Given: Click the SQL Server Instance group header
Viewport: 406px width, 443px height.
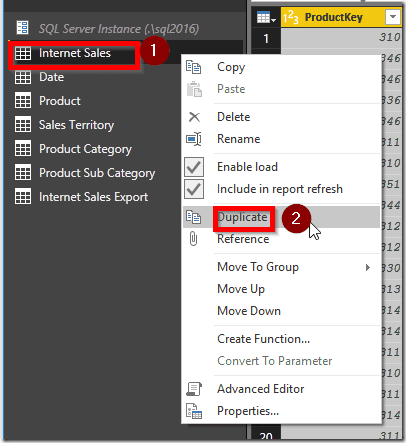Looking at the screenshot, I should [x=119, y=29].
